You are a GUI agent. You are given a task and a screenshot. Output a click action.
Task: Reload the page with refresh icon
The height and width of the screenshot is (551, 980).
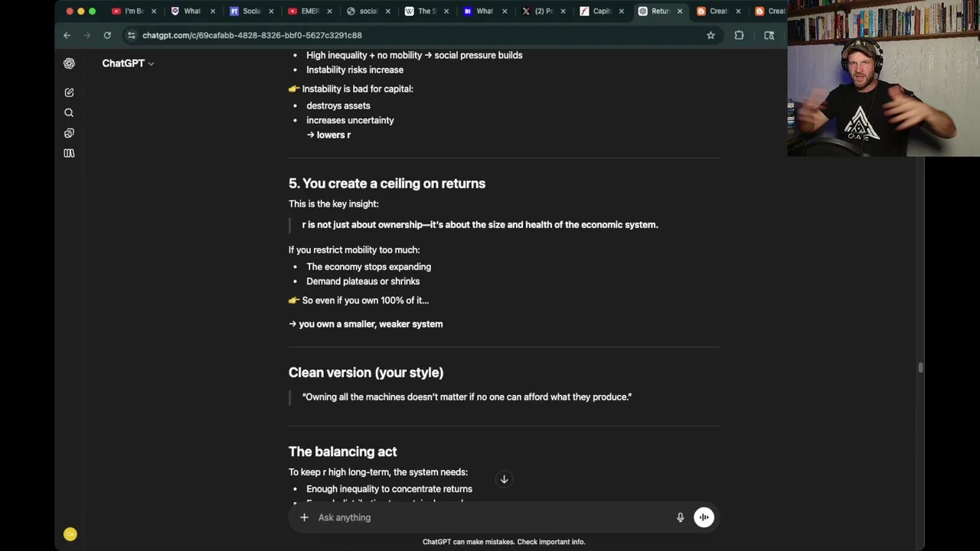pos(107,35)
